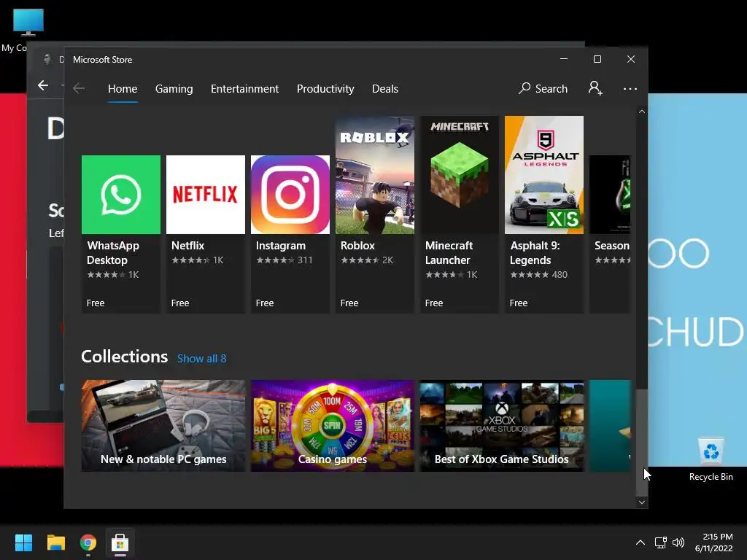Switch to the Deals tab
Viewport: 747px width, 560px height.
(x=385, y=88)
